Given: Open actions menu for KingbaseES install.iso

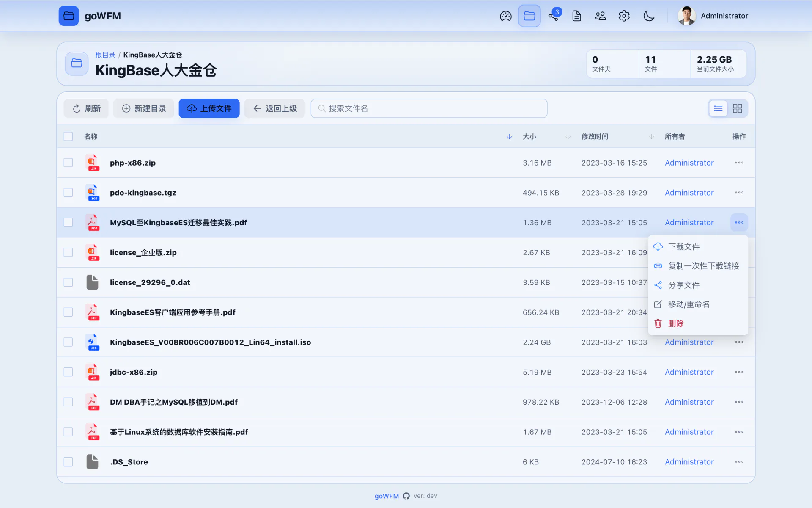Looking at the screenshot, I should [x=739, y=342].
